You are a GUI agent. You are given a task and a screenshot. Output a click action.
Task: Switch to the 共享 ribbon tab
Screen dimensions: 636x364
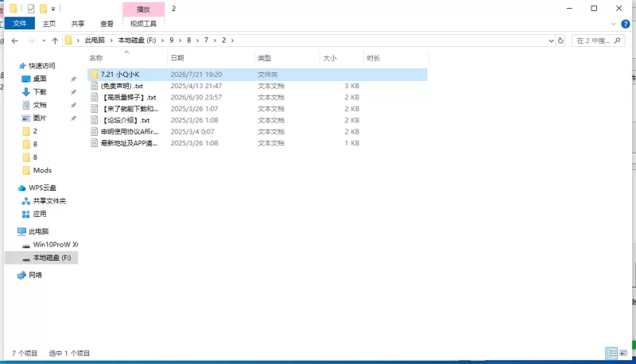click(78, 24)
